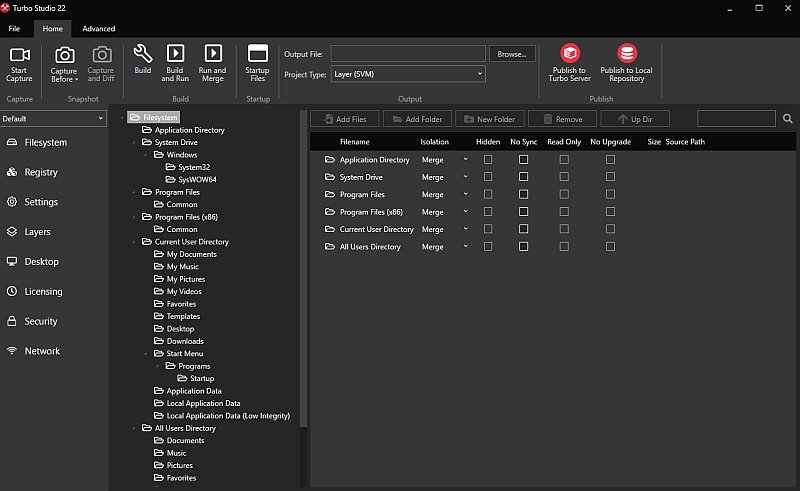
Task: Open the Project Type dropdown
Action: click(408, 74)
